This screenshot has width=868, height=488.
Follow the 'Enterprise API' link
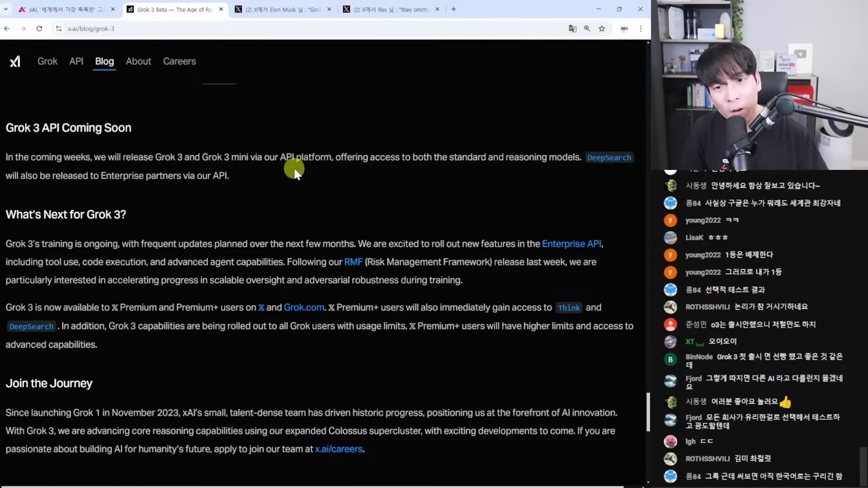pos(572,244)
